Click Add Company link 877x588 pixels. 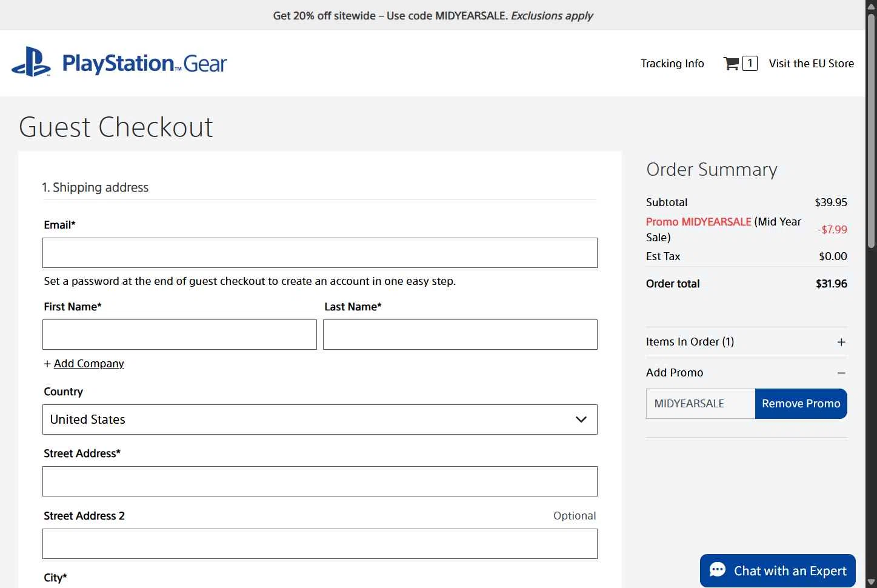88,364
